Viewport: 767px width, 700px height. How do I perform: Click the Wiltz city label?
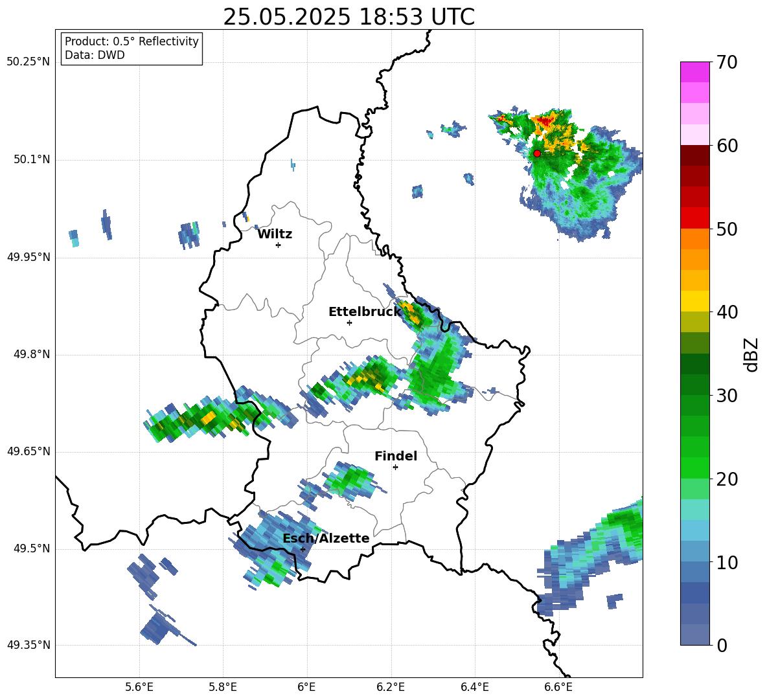tap(275, 234)
